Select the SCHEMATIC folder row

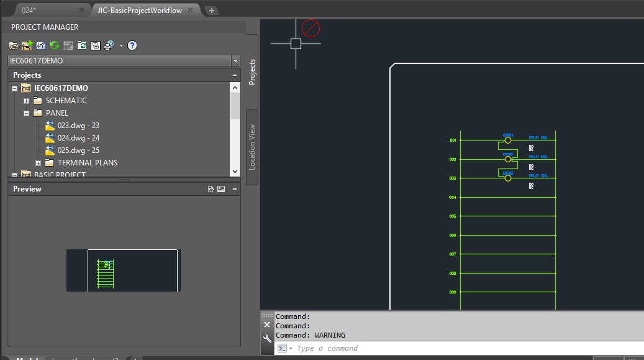pos(66,100)
